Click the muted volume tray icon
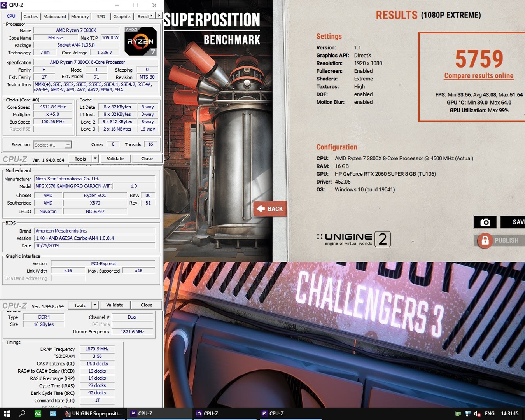The image size is (525, 420). 477,414
